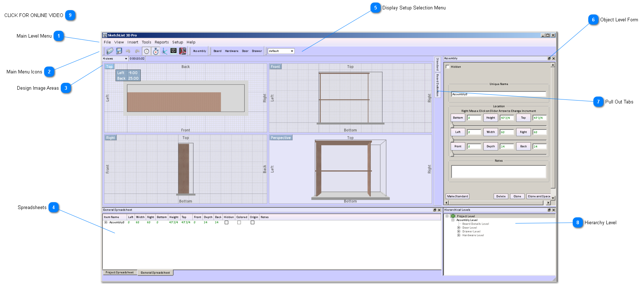Switch to General Spreadsheet tab
The image size is (644, 285).
pos(155,273)
